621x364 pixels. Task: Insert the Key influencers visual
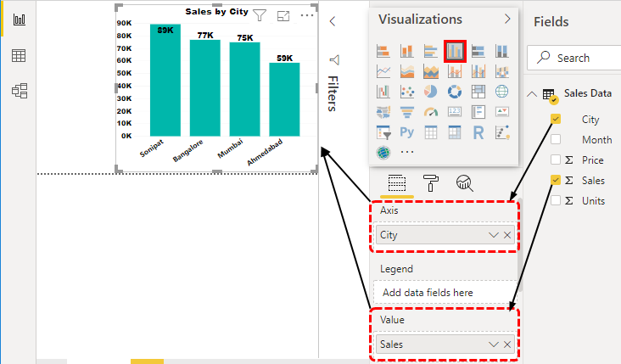click(x=501, y=132)
